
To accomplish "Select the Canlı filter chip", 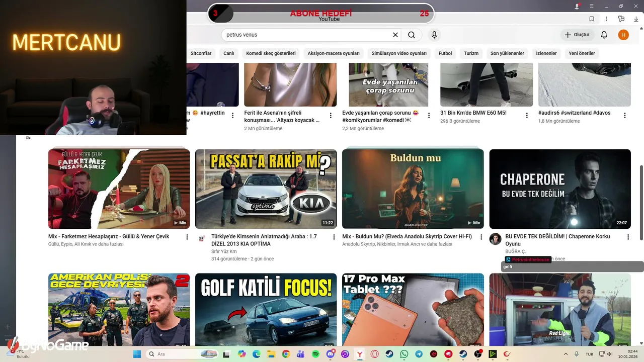I will click(x=229, y=53).
